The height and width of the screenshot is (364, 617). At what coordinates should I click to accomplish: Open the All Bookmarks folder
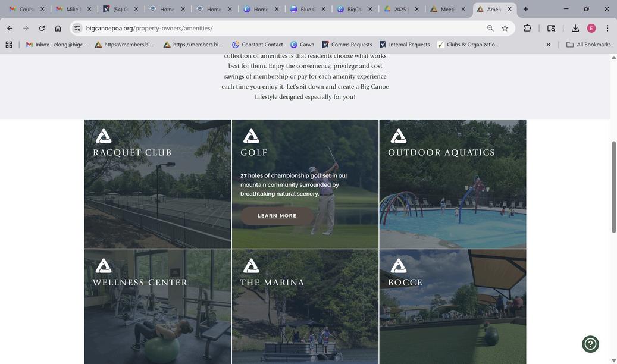click(588, 45)
